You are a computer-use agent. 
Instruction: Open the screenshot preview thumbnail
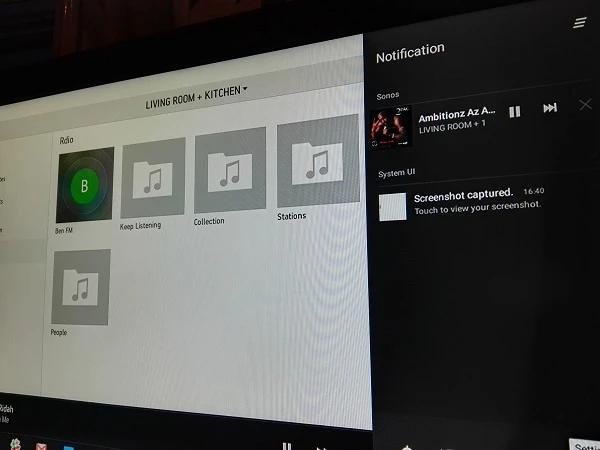[x=392, y=206]
